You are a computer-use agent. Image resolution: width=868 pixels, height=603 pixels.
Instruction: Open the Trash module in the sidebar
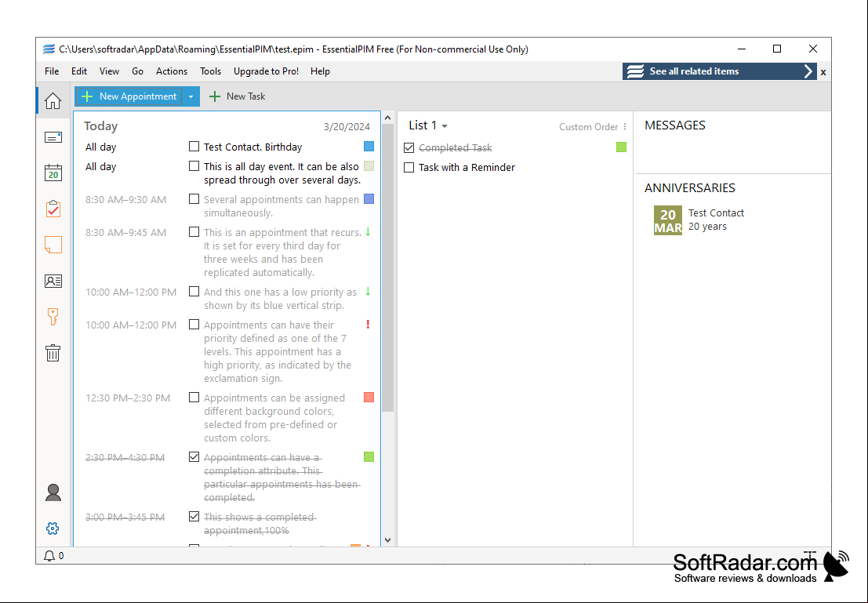pyautogui.click(x=53, y=353)
